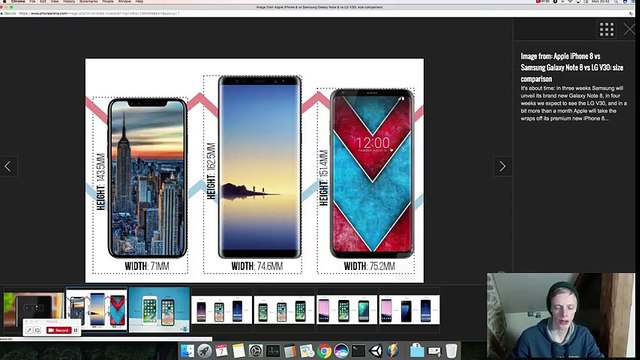This screenshot has width=640, height=360.
Task: Open Terminal from the dock
Action: tap(358, 351)
